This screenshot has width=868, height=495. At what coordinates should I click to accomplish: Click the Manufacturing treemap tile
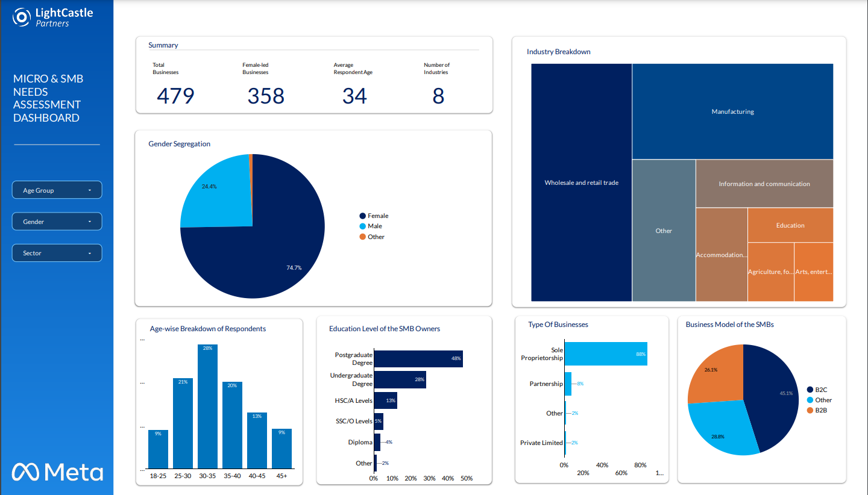point(733,111)
